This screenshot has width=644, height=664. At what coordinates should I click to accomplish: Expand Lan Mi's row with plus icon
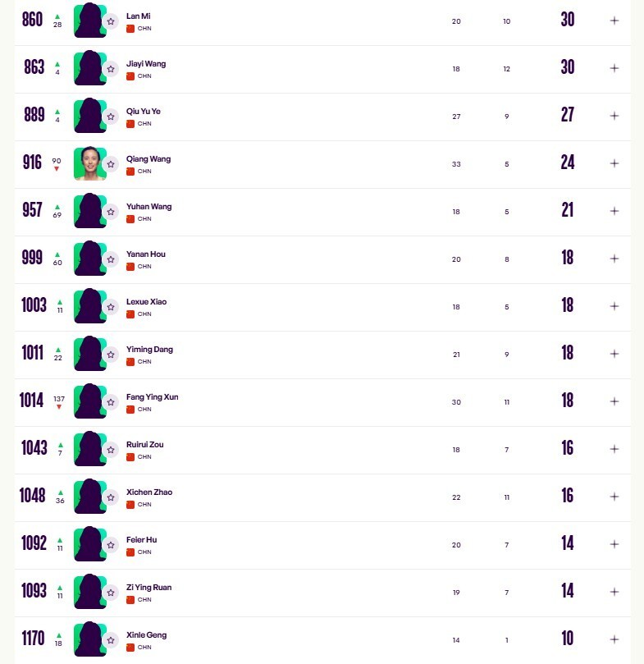coord(614,21)
